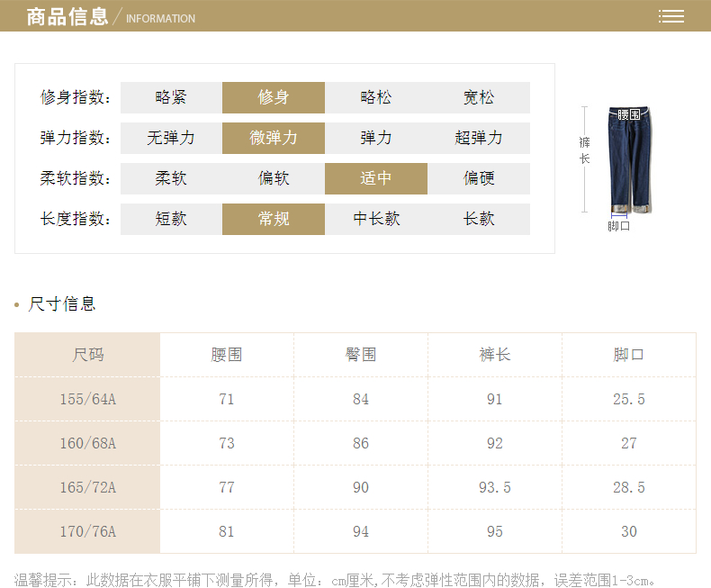Click the highlighted 常规 length option

[274, 219]
